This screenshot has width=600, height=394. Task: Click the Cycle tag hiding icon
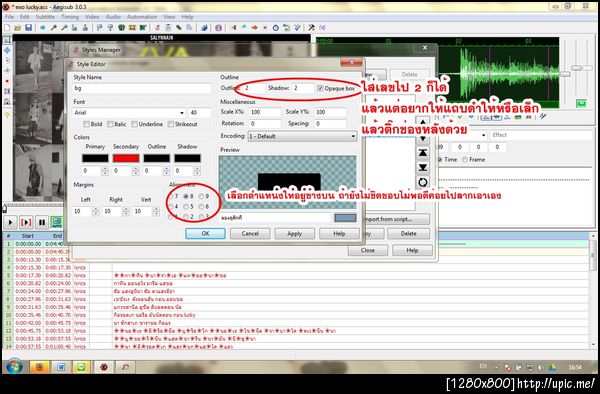pyautogui.click(x=322, y=28)
